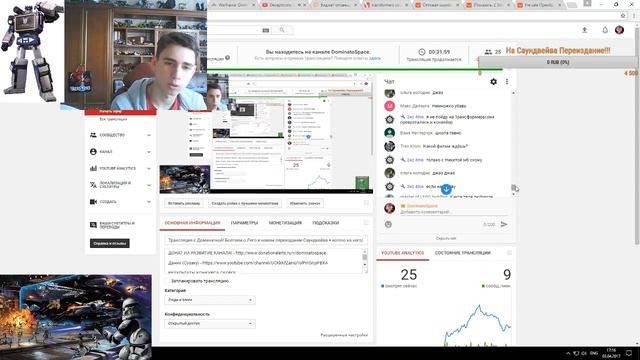Click the emoji smiley icon in chat

pos(388,224)
